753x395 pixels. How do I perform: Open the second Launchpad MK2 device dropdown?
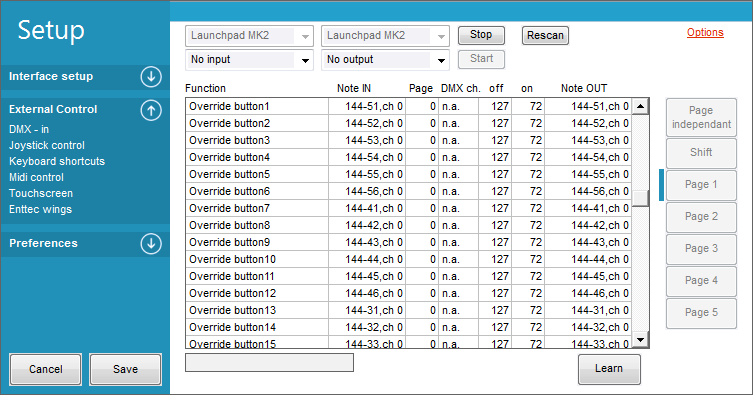click(x=385, y=36)
